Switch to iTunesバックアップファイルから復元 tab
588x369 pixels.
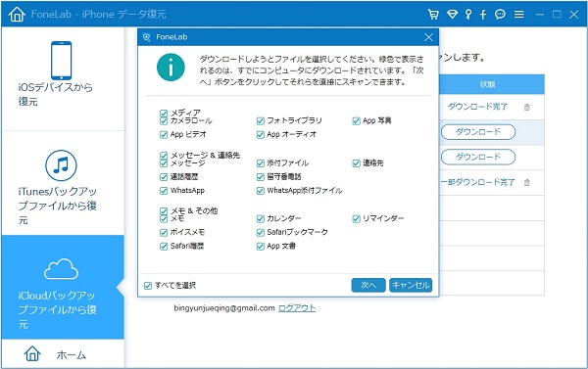click(x=63, y=184)
